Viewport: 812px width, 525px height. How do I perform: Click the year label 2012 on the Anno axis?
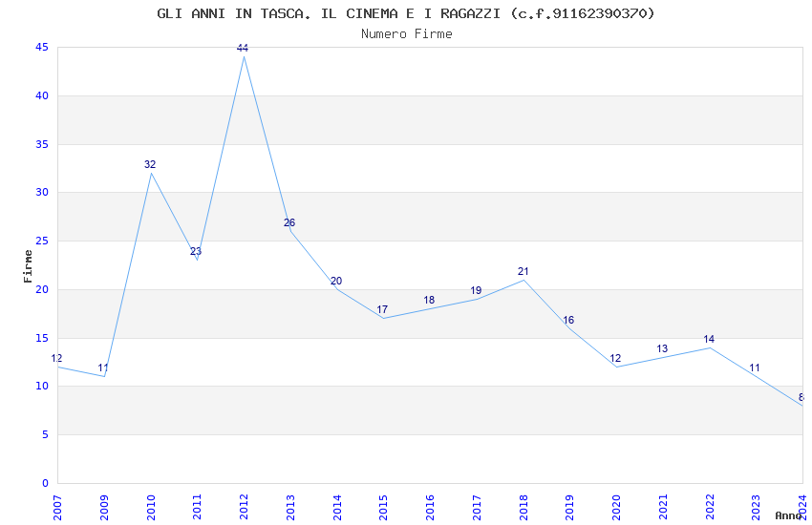pyautogui.click(x=244, y=508)
